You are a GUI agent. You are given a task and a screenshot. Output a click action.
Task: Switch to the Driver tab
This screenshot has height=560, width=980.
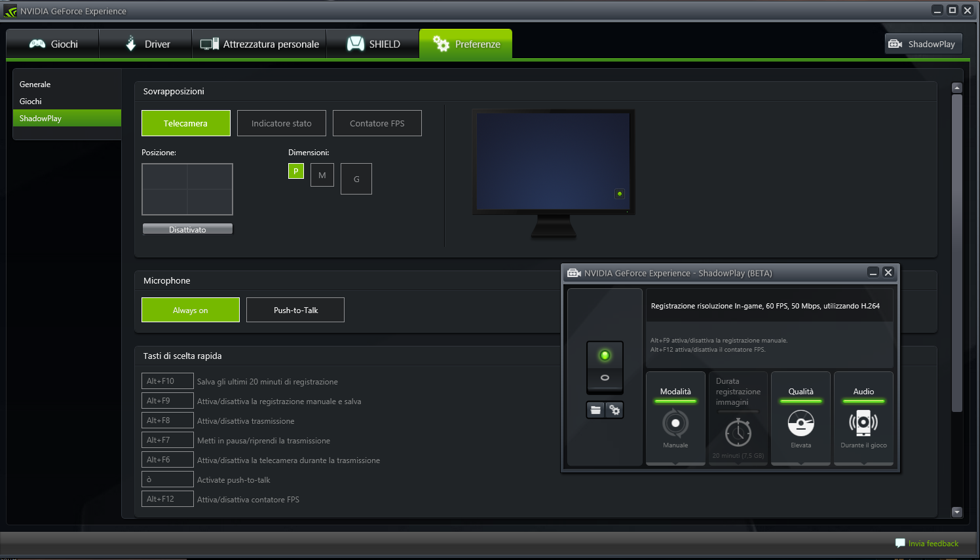(x=145, y=44)
